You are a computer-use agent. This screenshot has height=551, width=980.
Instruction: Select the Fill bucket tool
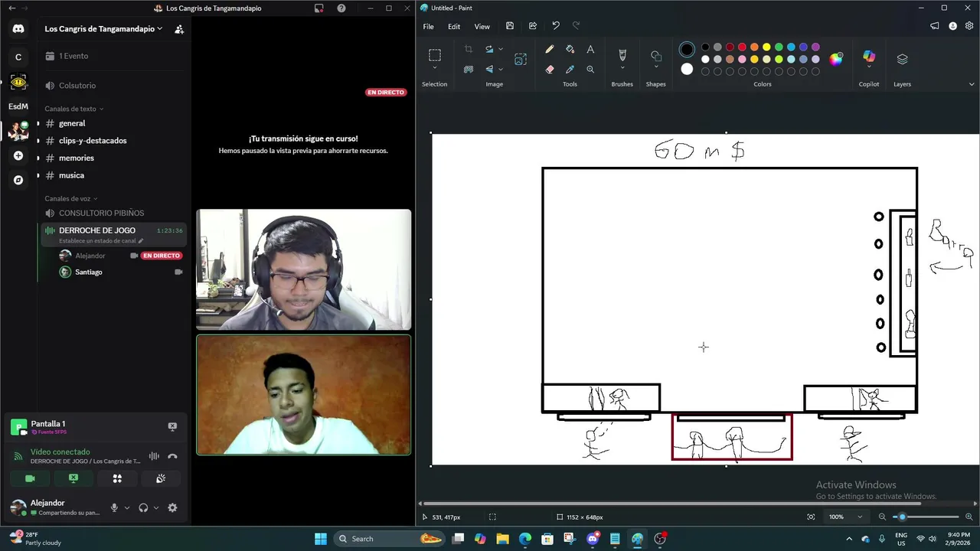pos(570,49)
